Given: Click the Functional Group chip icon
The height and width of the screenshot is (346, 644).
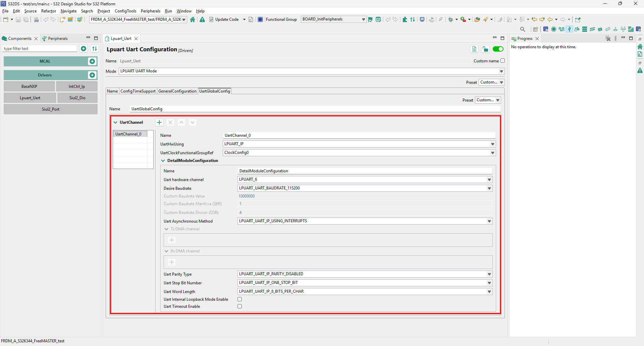Looking at the screenshot, I should pyautogui.click(x=260, y=19).
